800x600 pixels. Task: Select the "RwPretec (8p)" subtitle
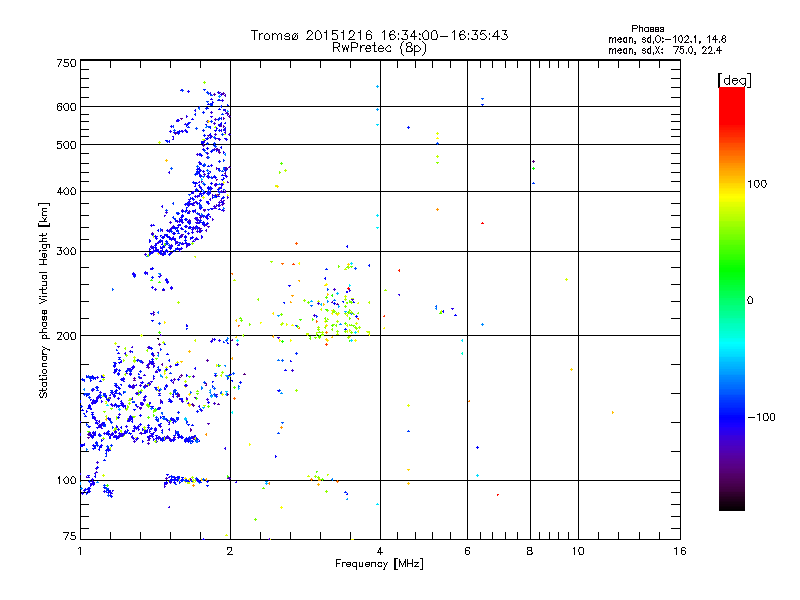tap(379, 48)
